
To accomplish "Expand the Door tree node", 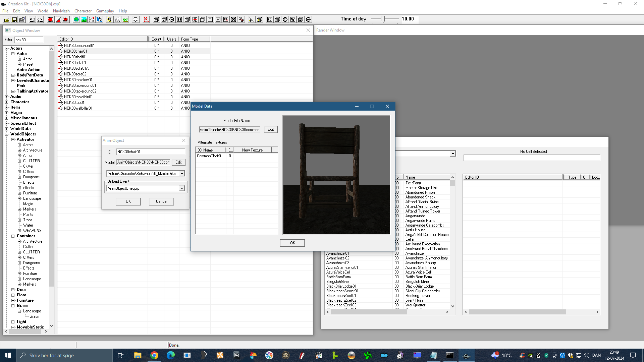I will 13,290.
